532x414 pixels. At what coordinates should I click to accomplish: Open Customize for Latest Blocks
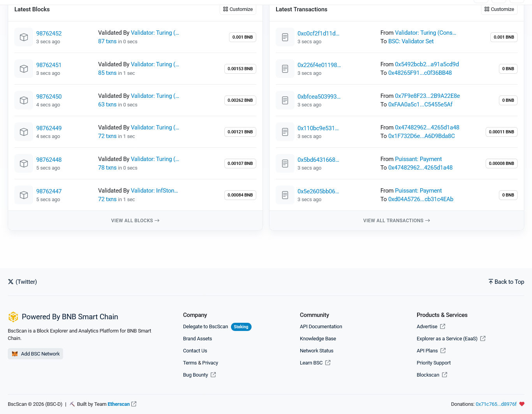pyautogui.click(x=238, y=9)
